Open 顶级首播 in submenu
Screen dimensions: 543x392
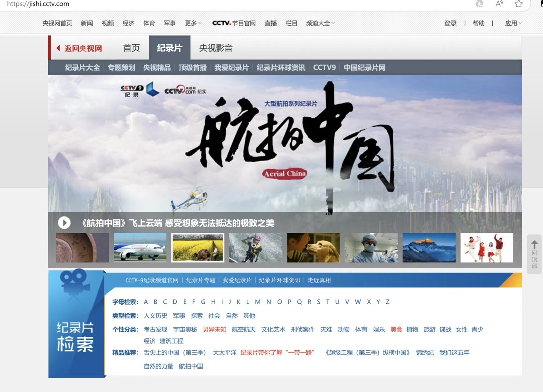pyautogui.click(x=193, y=67)
